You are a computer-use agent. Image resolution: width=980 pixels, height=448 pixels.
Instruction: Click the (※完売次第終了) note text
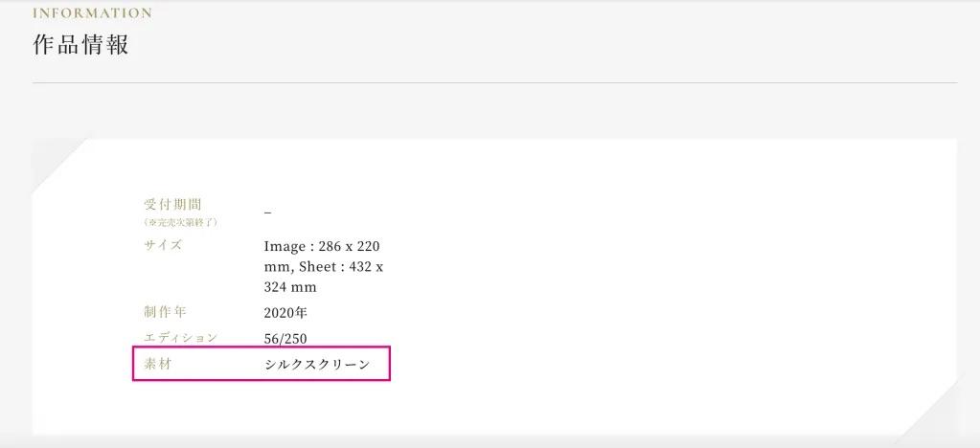click(x=181, y=222)
